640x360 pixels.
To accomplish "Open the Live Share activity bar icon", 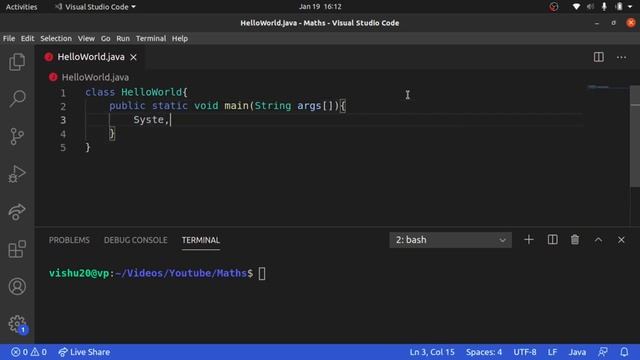I will (17, 211).
